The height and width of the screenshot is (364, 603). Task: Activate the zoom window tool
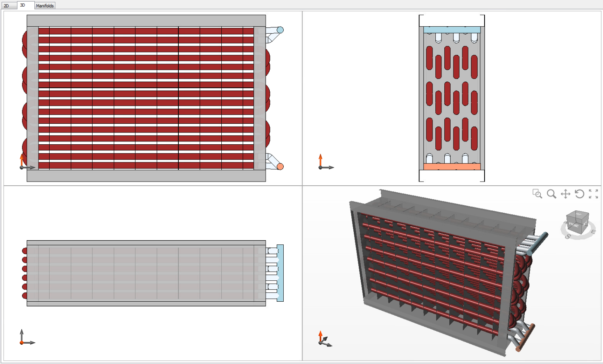537,194
